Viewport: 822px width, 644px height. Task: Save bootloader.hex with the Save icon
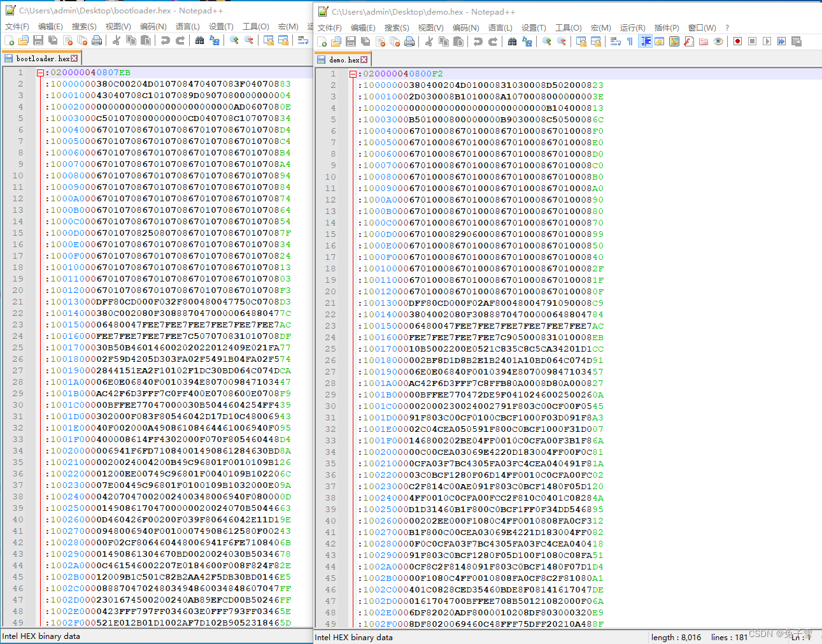tap(38, 40)
